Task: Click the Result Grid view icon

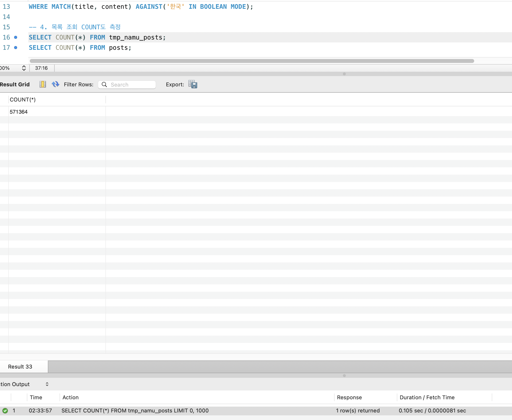Action: click(x=43, y=84)
